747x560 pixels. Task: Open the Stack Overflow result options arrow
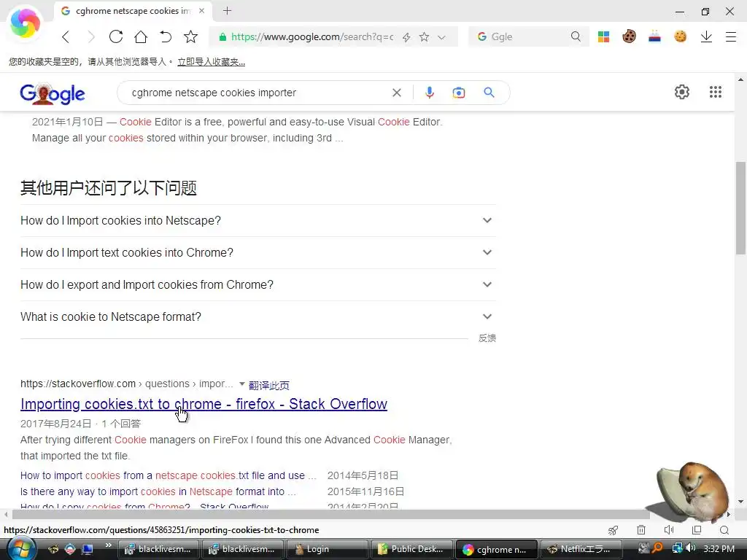(241, 384)
